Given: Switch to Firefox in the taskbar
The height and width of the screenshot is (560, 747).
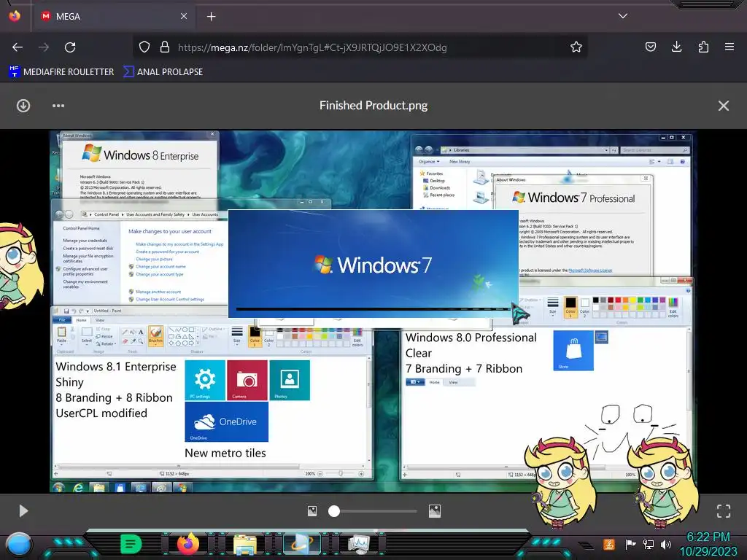Looking at the screenshot, I should (187, 543).
